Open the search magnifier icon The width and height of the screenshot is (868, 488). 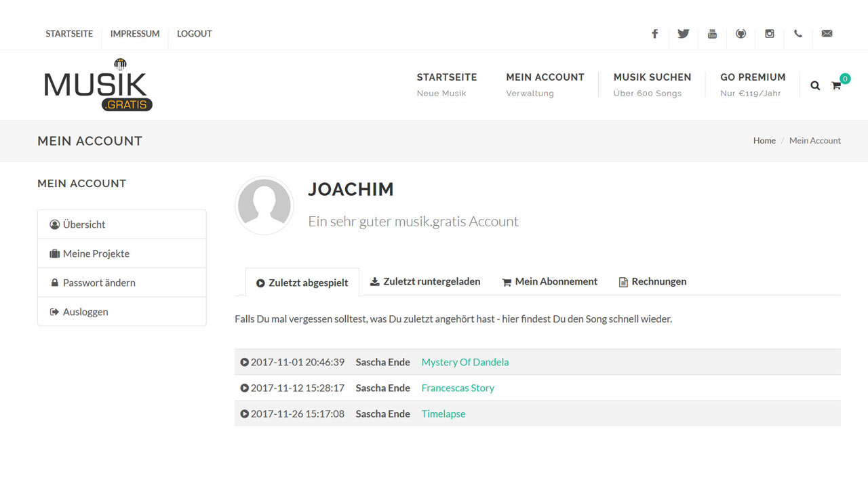815,85
